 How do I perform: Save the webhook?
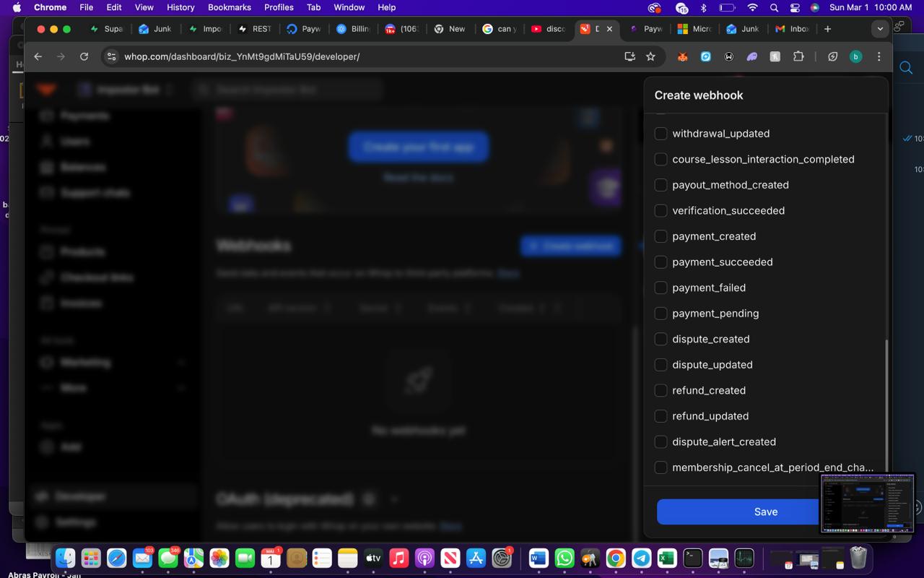[738, 512]
